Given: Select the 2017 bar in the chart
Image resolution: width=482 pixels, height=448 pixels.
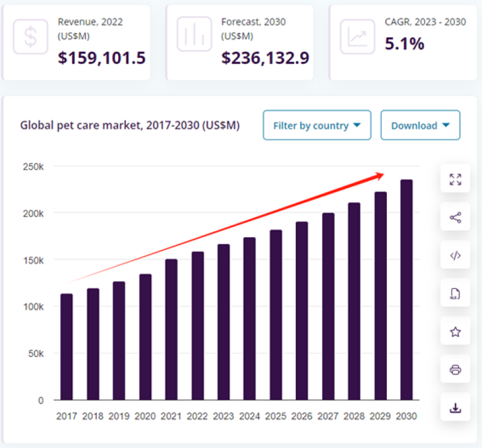Looking at the screenshot, I should pyautogui.click(x=67, y=346).
